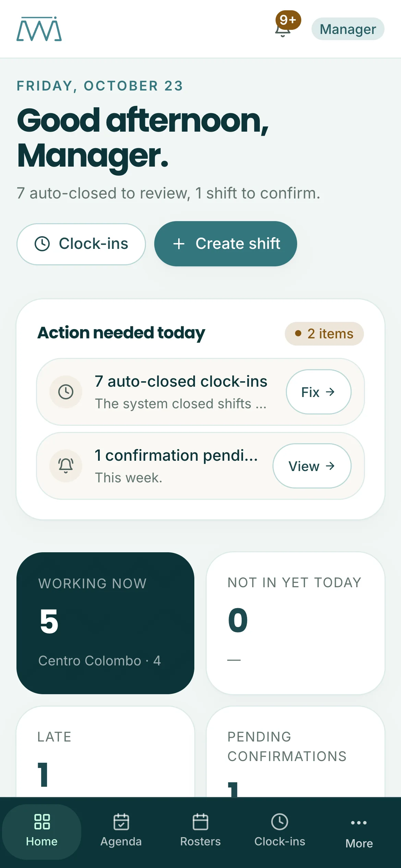Click the Create shift button
Viewport: 401px width, 868px height.
click(226, 244)
